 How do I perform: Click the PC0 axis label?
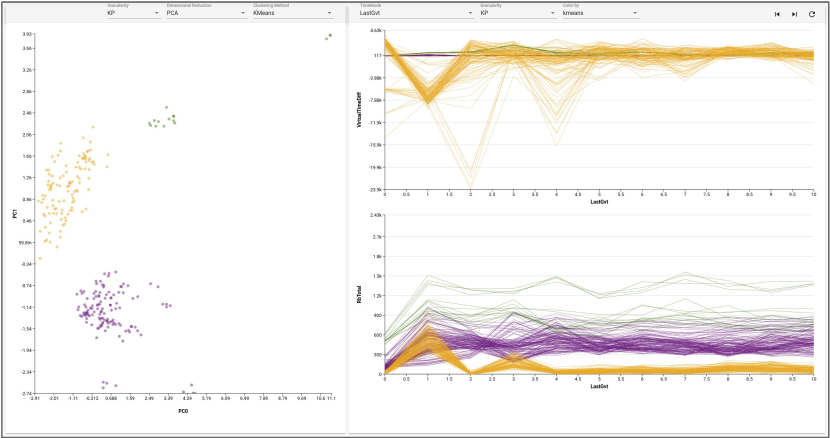pyautogui.click(x=183, y=410)
